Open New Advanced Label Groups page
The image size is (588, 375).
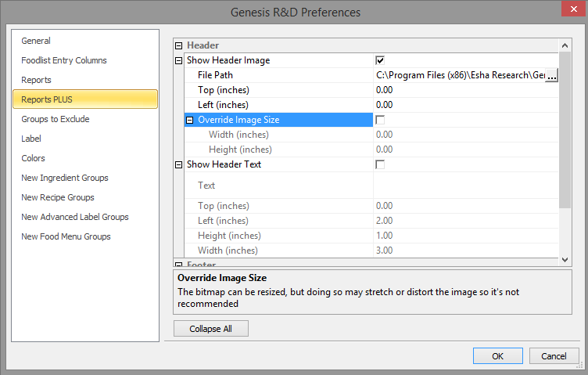75,217
